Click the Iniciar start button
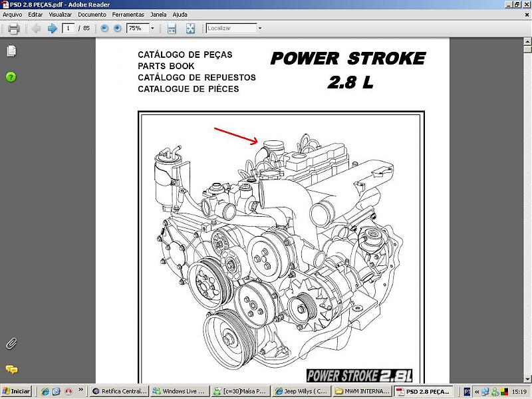Image resolution: width=532 pixels, height=399 pixels. [16, 392]
